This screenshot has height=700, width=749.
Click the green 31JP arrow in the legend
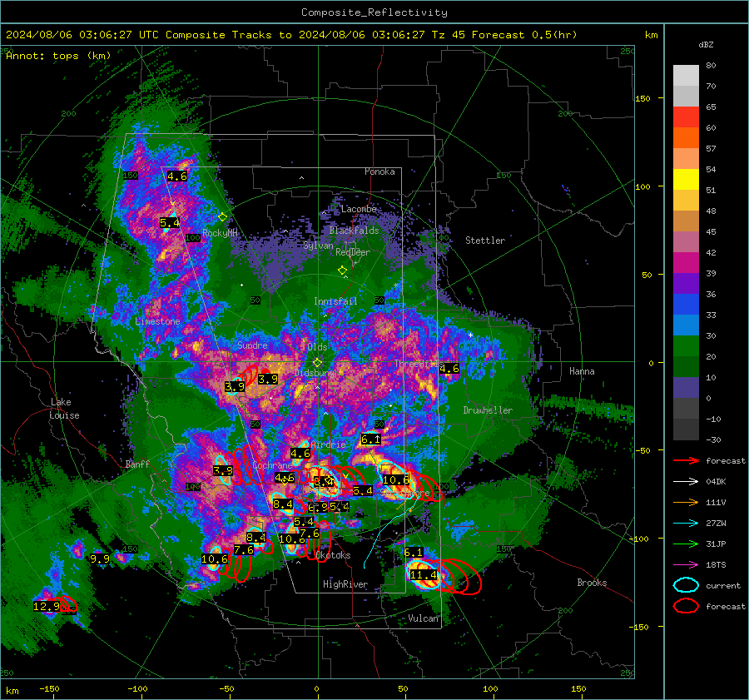click(686, 544)
